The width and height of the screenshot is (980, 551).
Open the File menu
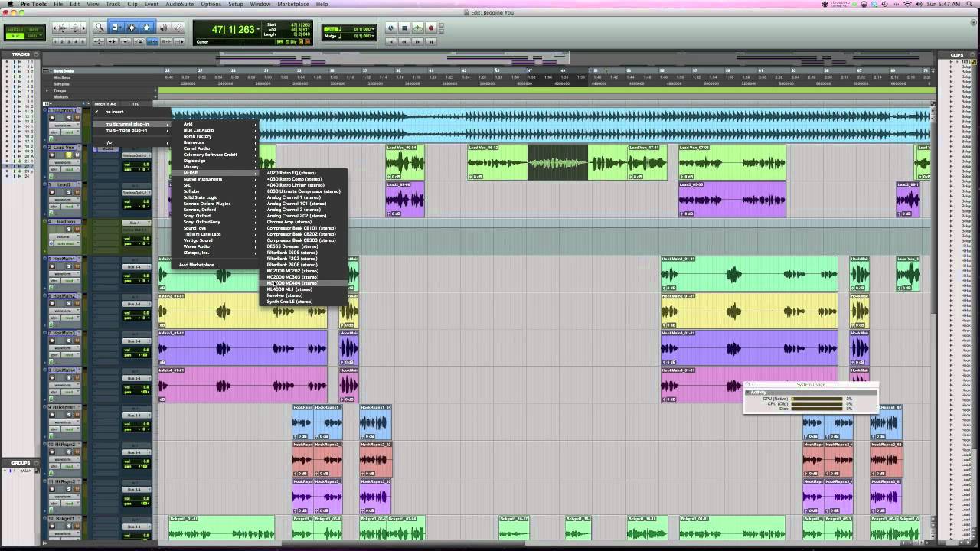point(58,4)
